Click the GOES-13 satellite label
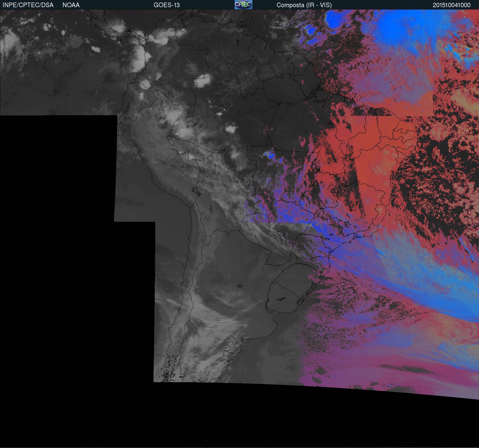The image size is (479, 448). click(x=166, y=5)
